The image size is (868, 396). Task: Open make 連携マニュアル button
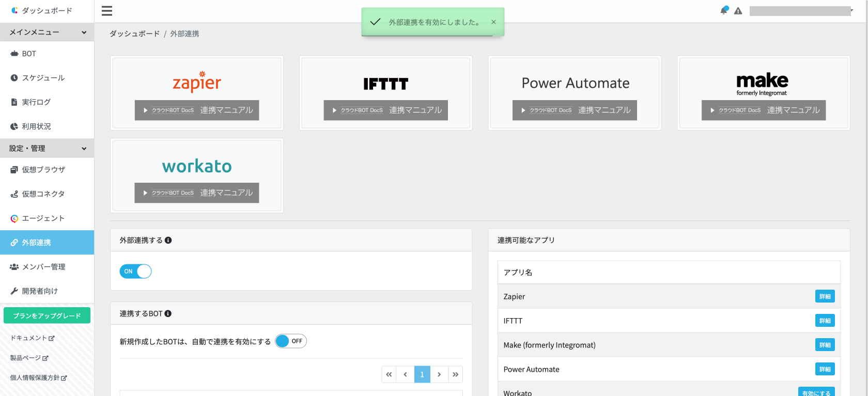(x=764, y=110)
